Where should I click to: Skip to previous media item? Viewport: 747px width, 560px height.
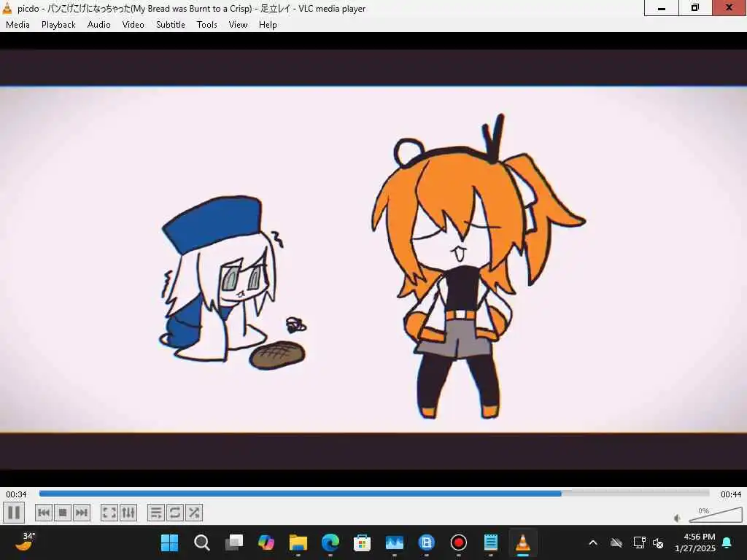[x=44, y=513]
